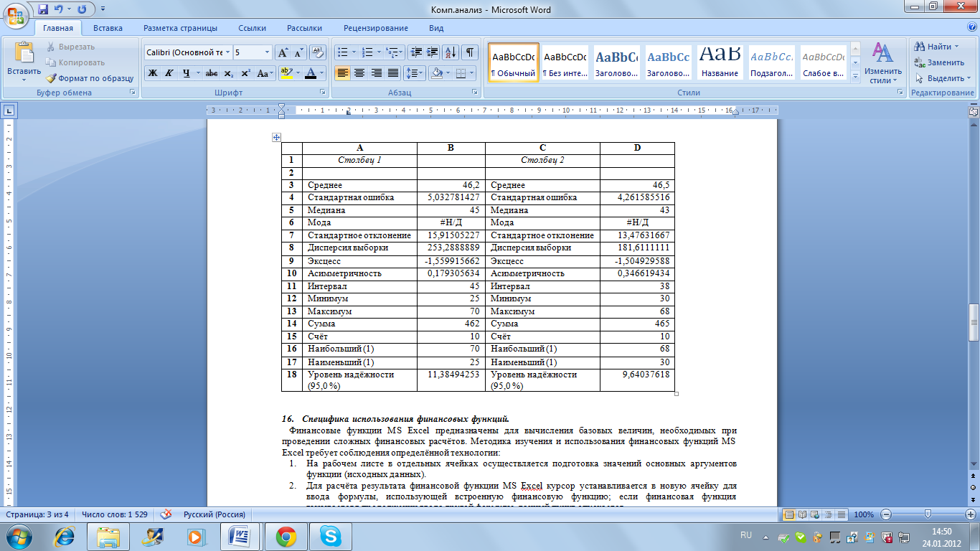Open Google Chrome from taskbar
This screenshot has height=551, width=980.
[x=286, y=536]
